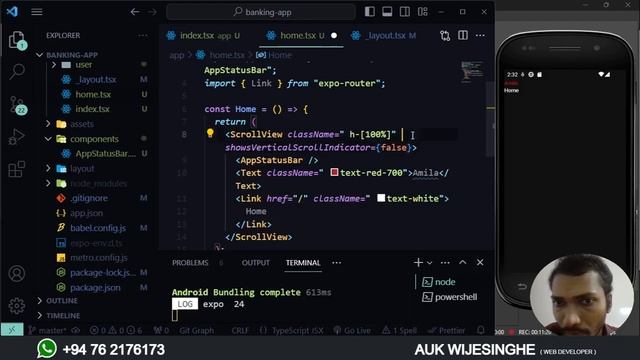Open the hamburger application menu
The image size is (640, 360).
pos(37,12)
